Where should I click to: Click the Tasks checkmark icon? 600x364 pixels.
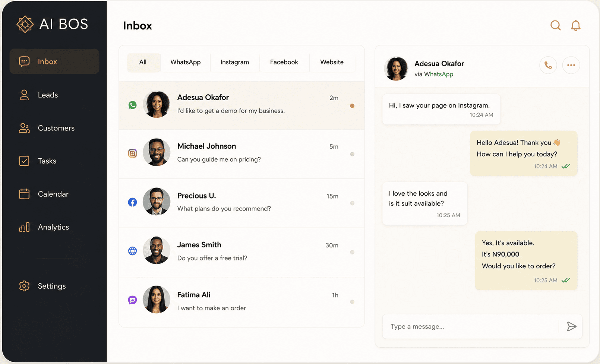(x=24, y=161)
